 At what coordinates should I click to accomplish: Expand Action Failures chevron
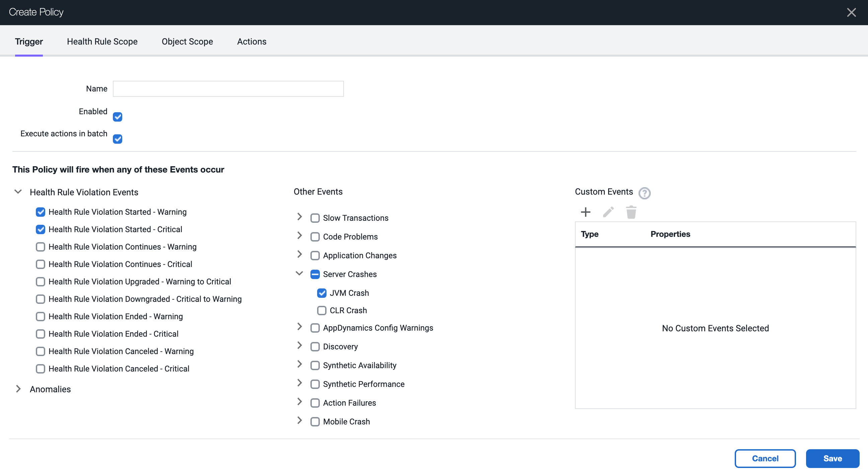click(x=300, y=402)
